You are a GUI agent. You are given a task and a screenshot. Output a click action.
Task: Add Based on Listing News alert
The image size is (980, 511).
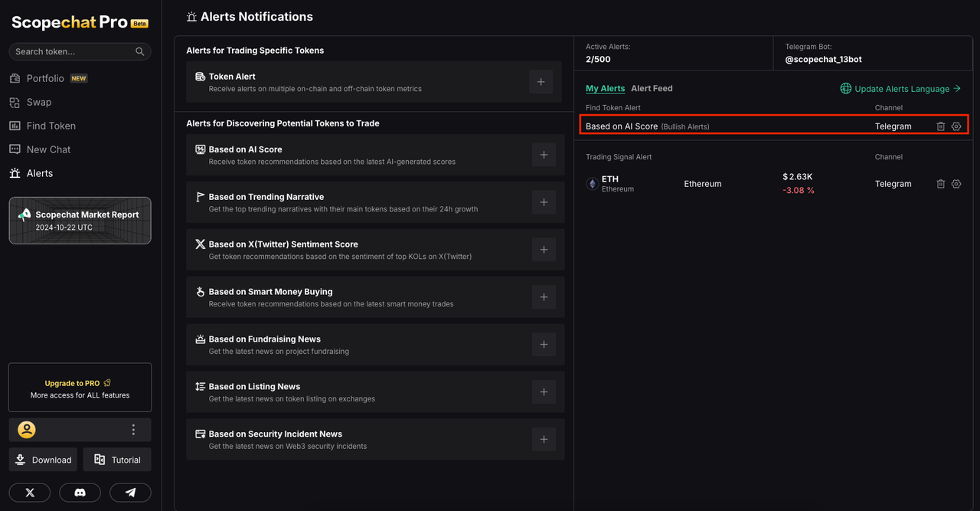click(544, 392)
